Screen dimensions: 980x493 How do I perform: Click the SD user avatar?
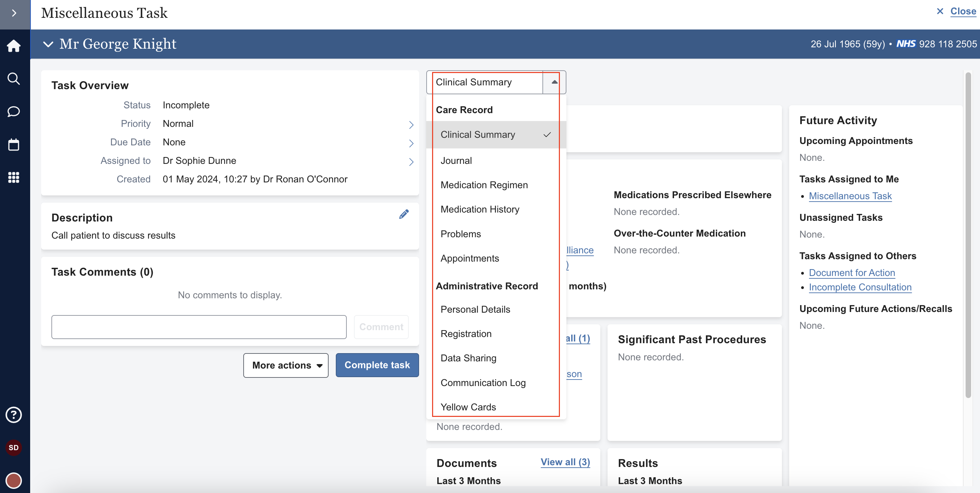click(x=14, y=447)
